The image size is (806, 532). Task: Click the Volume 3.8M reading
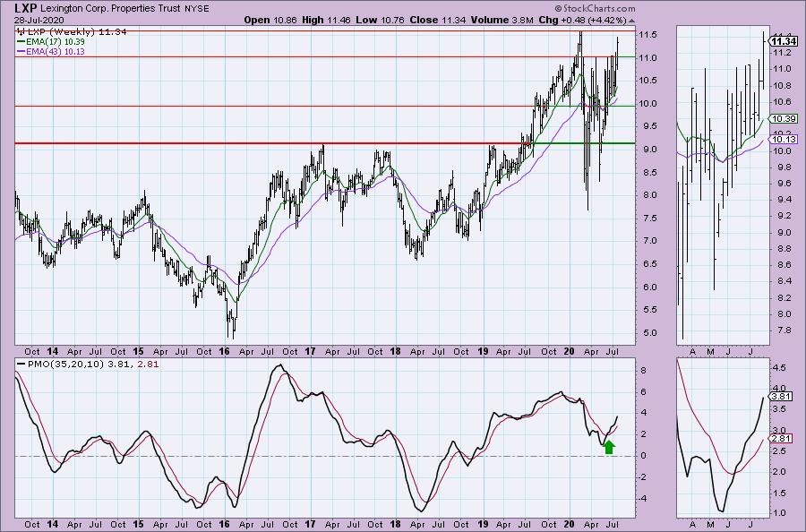tap(502, 20)
